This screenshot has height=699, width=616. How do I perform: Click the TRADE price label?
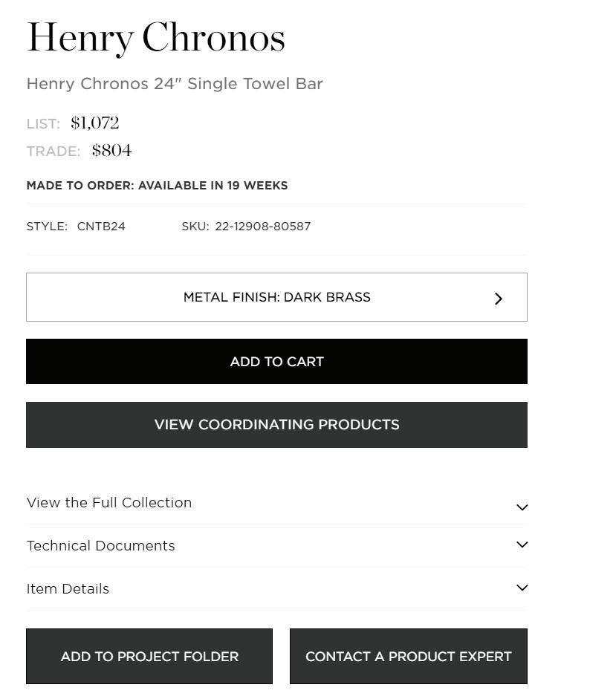(x=54, y=152)
